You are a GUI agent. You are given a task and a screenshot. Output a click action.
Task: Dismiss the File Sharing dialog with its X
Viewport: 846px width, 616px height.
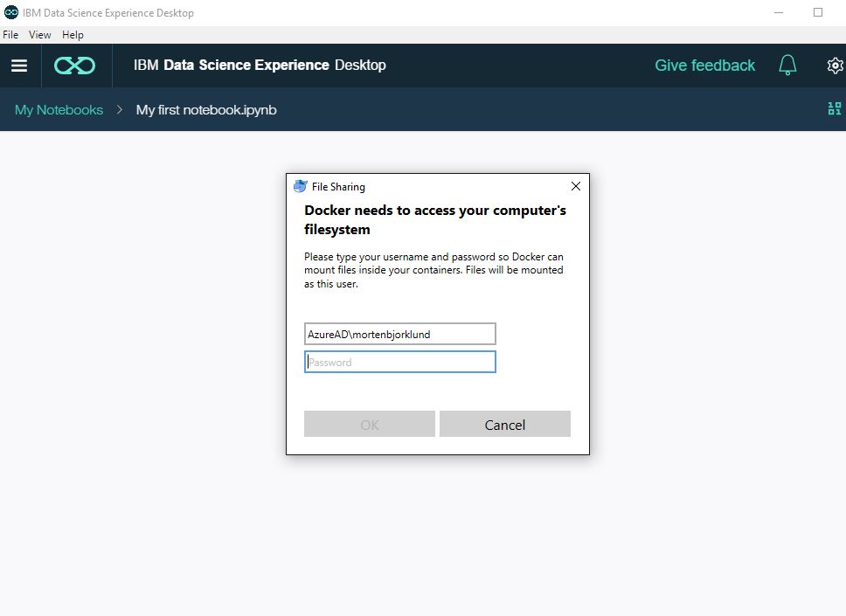point(575,186)
